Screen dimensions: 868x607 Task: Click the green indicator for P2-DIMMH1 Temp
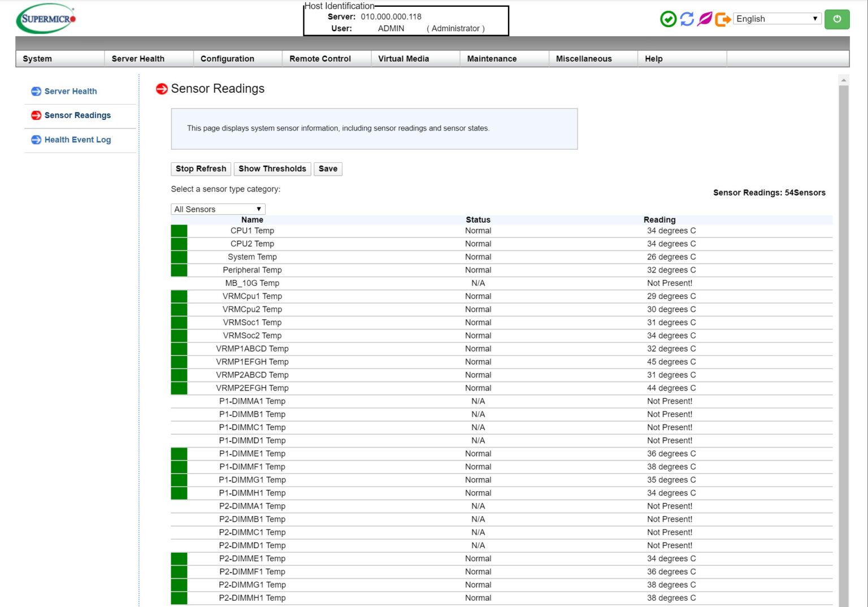point(178,597)
